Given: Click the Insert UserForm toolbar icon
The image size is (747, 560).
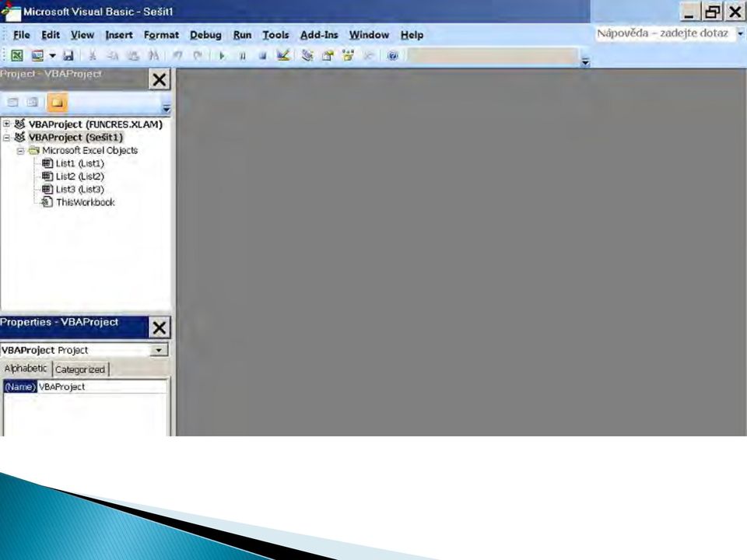Looking at the screenshot, I should [37, 56].
